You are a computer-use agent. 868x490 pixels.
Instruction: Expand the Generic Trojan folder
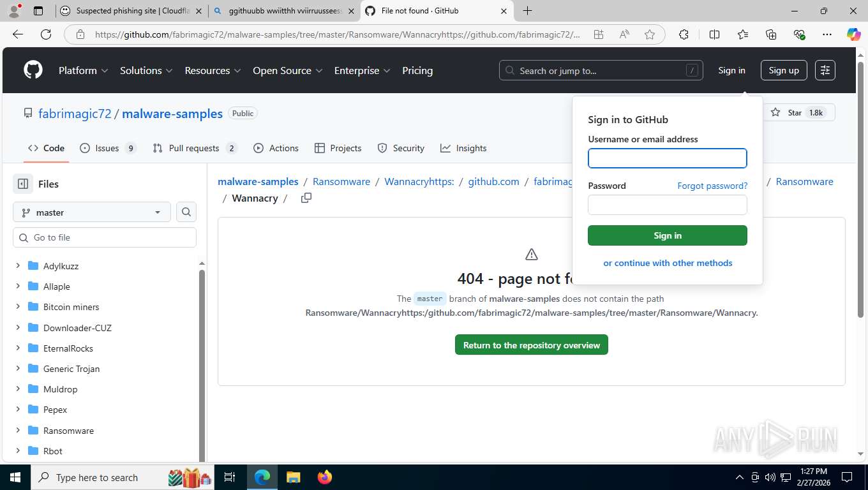click(x=18, y=368)
